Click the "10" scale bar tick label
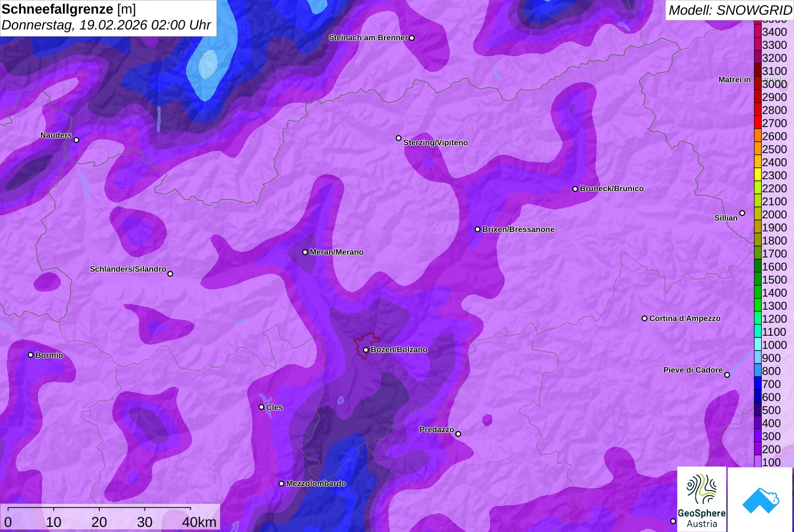The image size is (794, 532). [54, 522]
